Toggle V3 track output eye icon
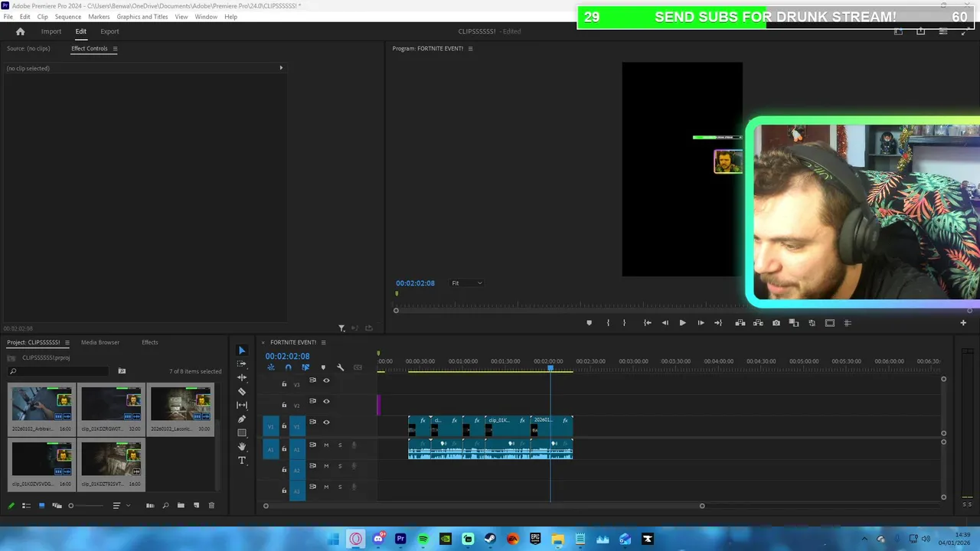Viewport: 980px width, 551px height. coord(326,380)
